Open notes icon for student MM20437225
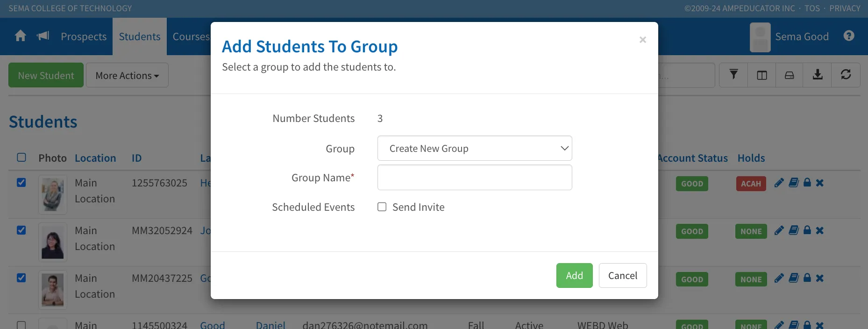This screenshot has width=868, height=329. [794, 278]
